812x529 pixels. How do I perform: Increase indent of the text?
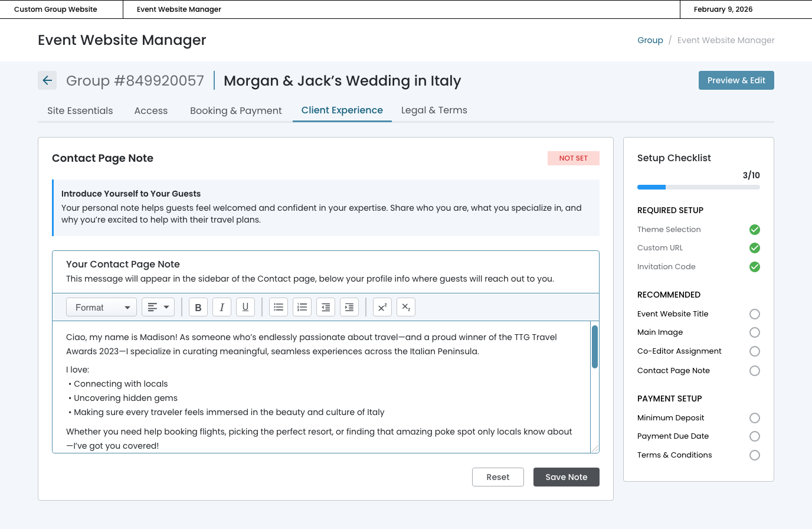coord(349,307)
